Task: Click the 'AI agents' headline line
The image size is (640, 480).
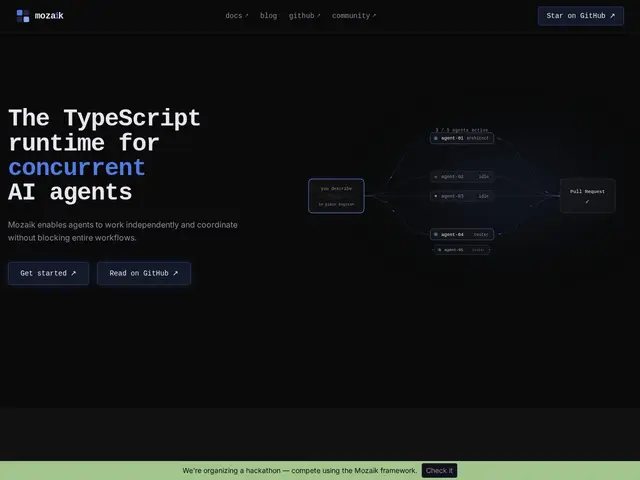Action: click(x=70, y=192)
